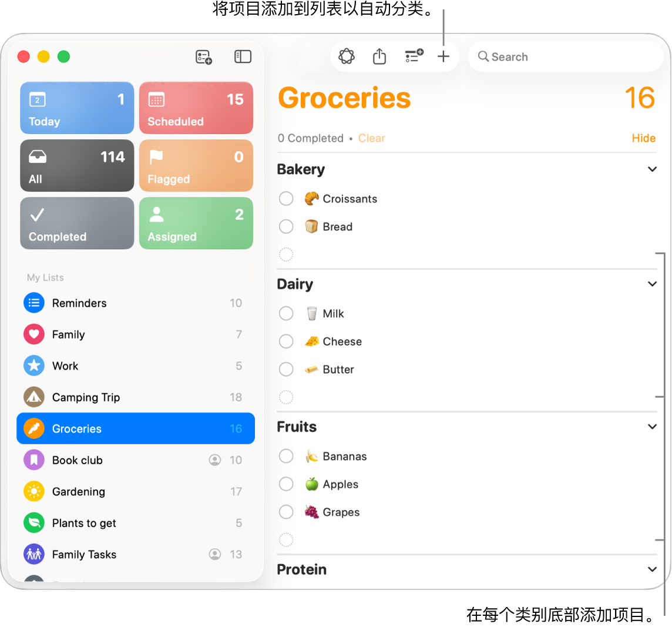Collapse the Bakery section chevron

pyautogui.click(x=652, y=169)
